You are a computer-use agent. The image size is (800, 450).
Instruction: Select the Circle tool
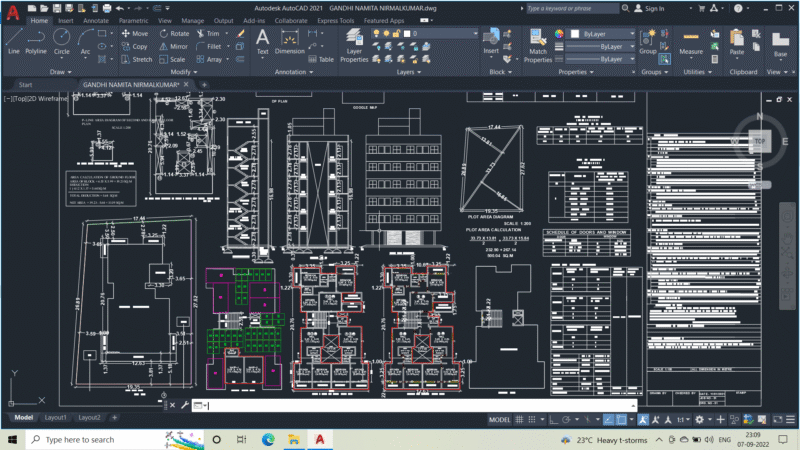[x=62, y=42]
